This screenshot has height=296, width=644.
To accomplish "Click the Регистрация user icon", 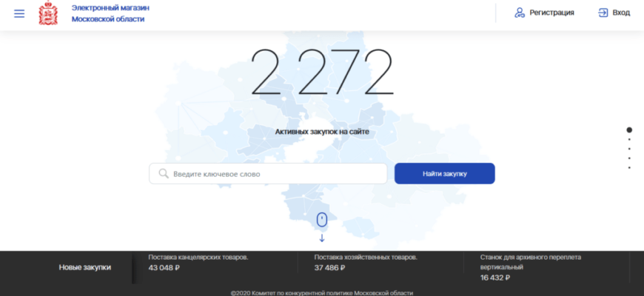I will (520, 13).
